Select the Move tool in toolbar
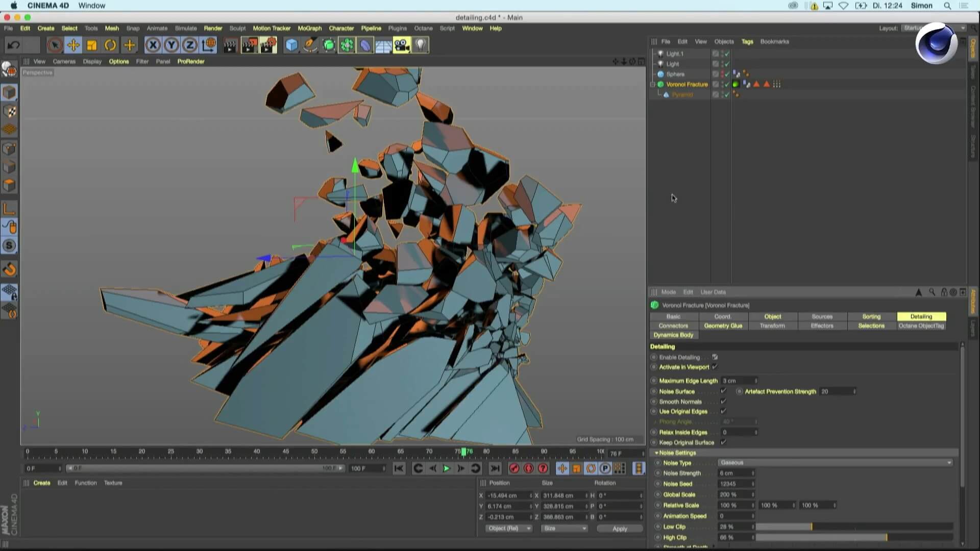The image size is (980, 551). tap(73, 45)
